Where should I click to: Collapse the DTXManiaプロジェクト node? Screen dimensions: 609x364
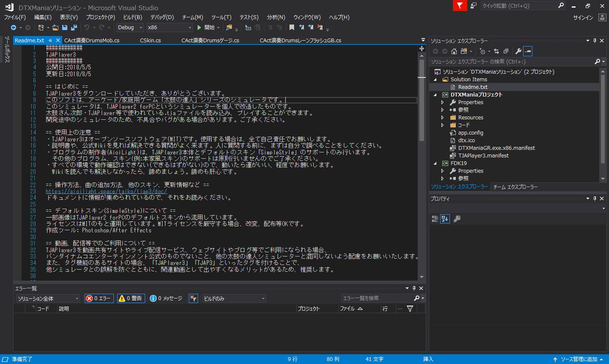coord(435,95)
